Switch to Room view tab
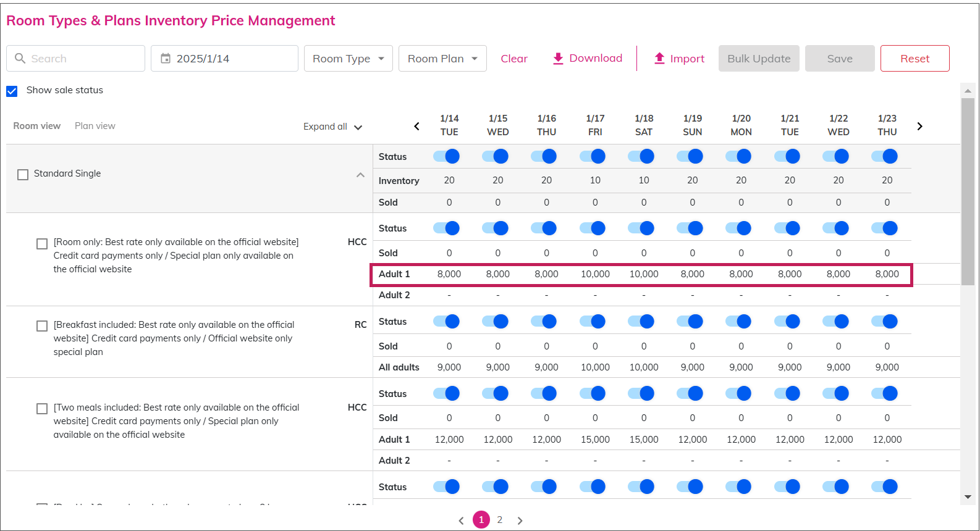Image resolution: width=980 pixels, height=531 pixels. (37, 126)
